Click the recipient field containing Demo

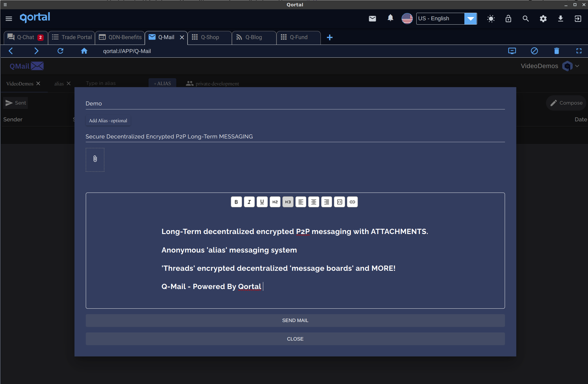coord(295,104)
